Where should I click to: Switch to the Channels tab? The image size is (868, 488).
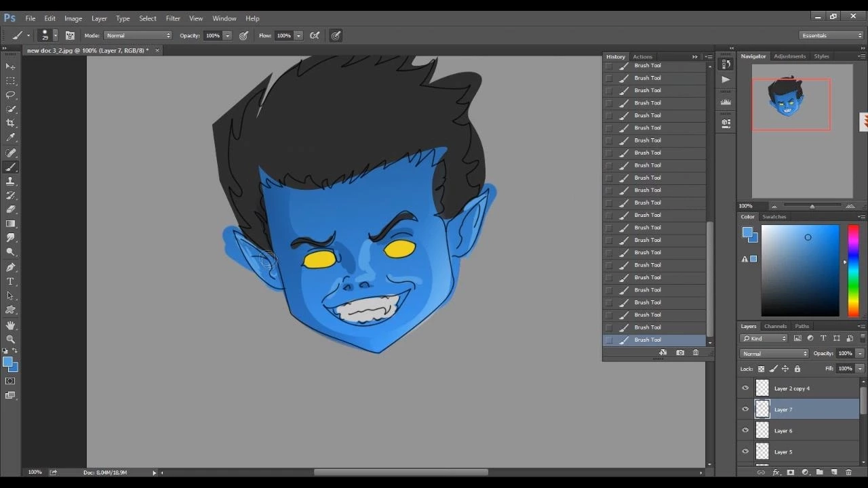(775, 326)
